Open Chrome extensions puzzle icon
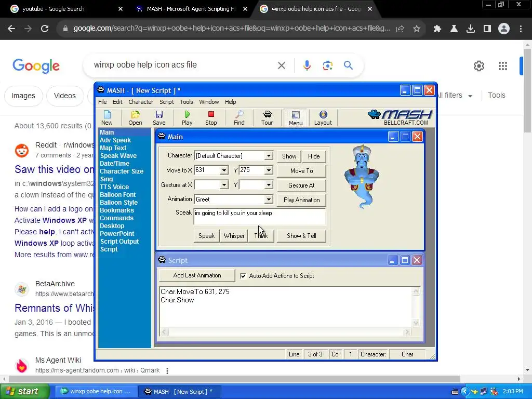The image size is (532, 399). (x=437, y=29)
